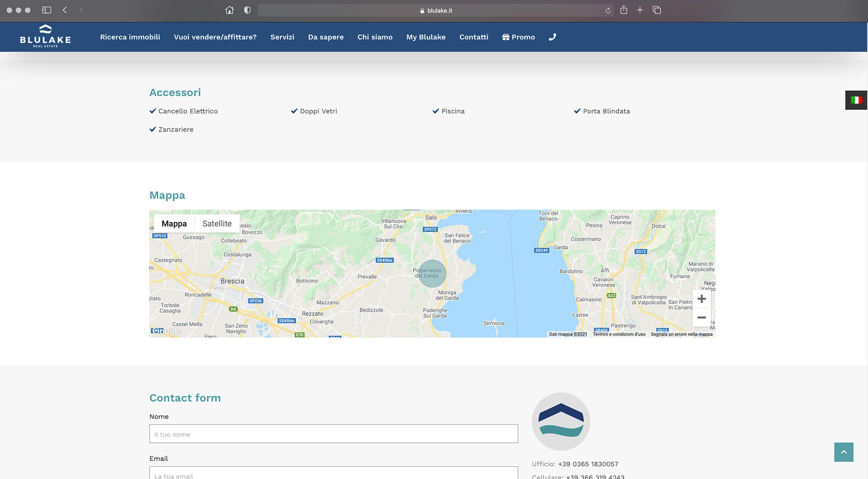Viewport: 868px width, 479px height.
Task: Open My Blulake
Action: pyautogui.click(x=426, y=37)
